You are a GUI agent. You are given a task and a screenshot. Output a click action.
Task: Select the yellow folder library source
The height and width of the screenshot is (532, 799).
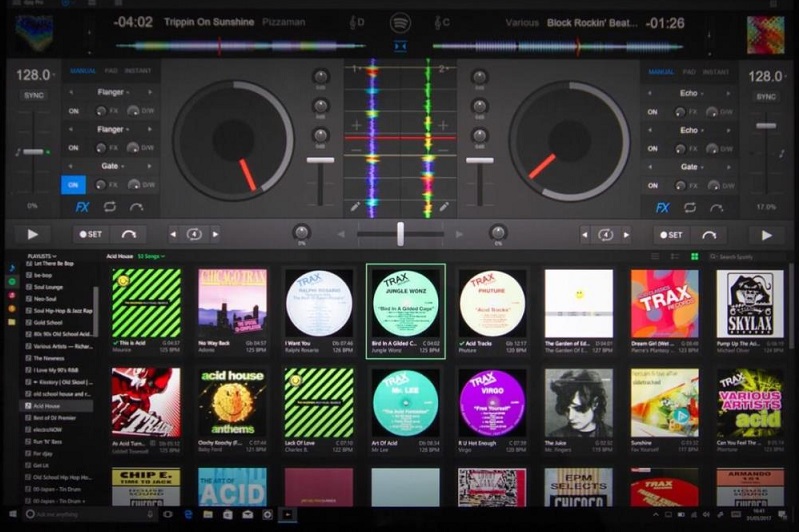(x=12, y=322)
